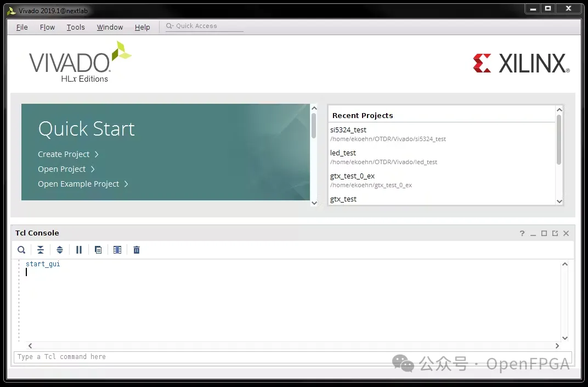
Task: Clear the Tcl Console with trash icon
Action: (137, 250)
